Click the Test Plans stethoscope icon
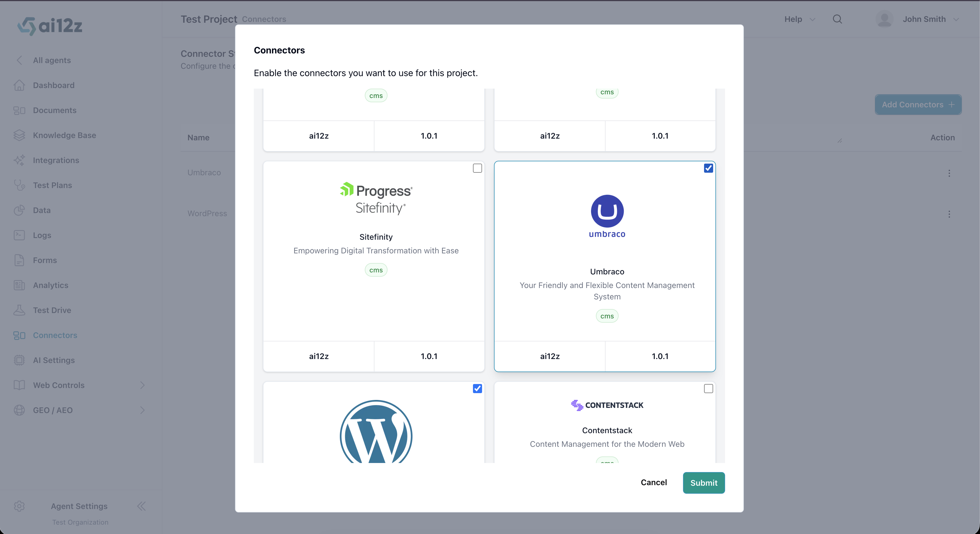 19,185
